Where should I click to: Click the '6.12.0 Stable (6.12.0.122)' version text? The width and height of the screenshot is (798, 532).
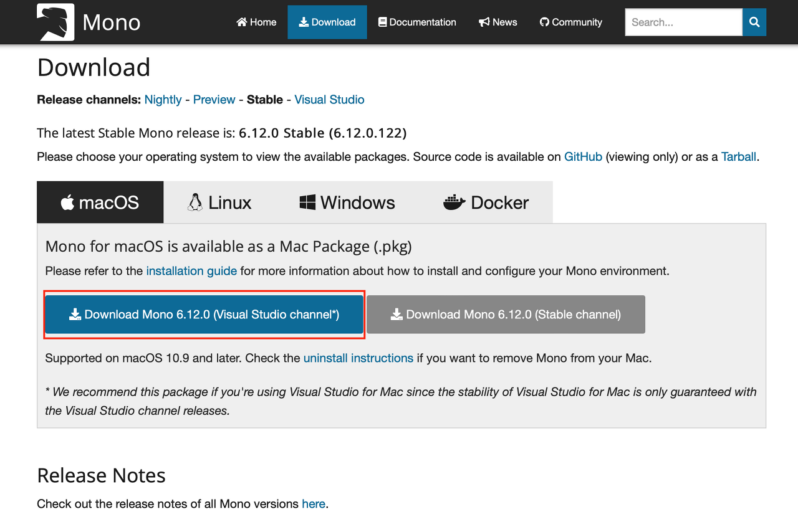(323, 133)
